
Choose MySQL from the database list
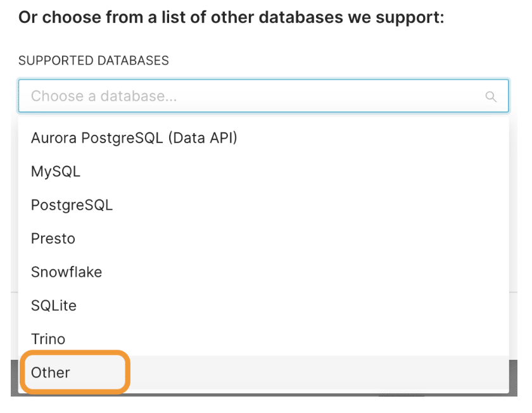[x=263, y=172]
